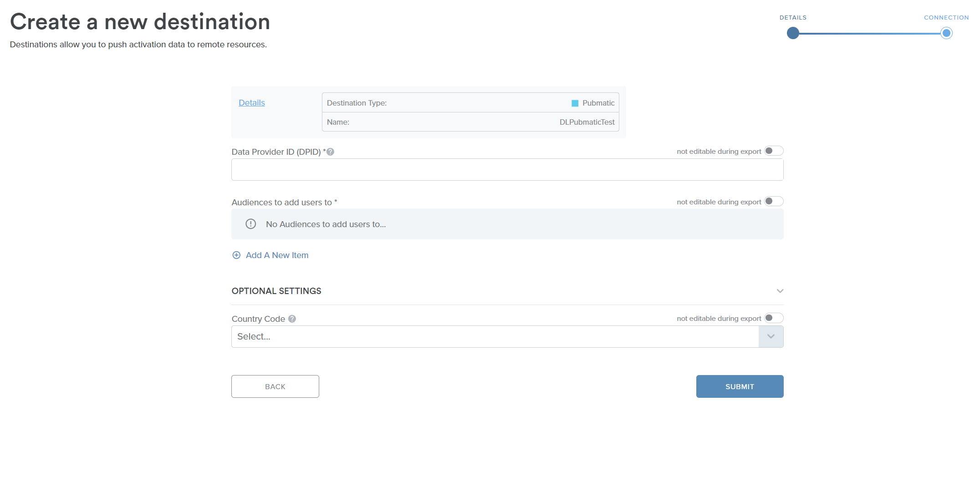The width and height of the screenshot is (980, 477).
Task: Focus the Data Provider ID input field
Action: pos(507,170)
